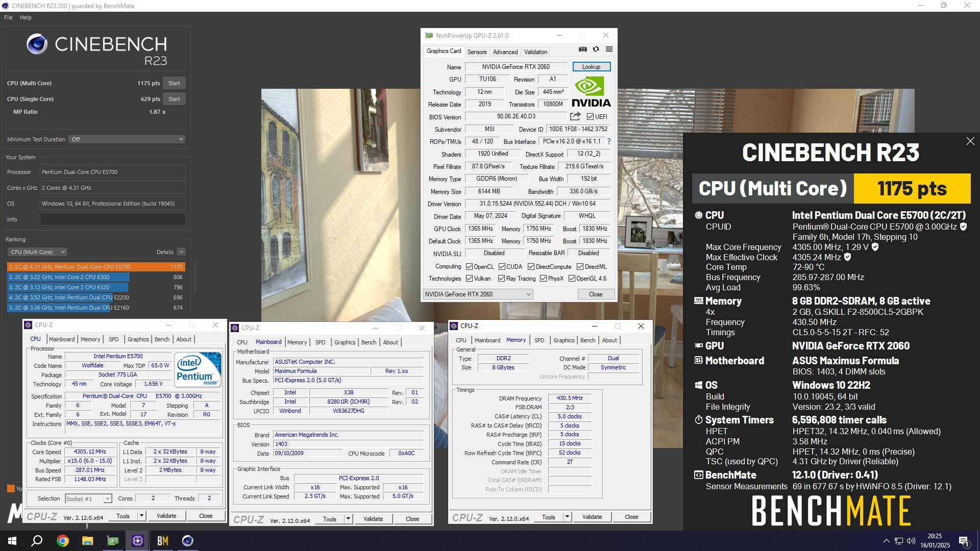This screenshot has width=980, height=551.
Task: Close the BenchMate result overlay
Action: [x=970, y=141]
